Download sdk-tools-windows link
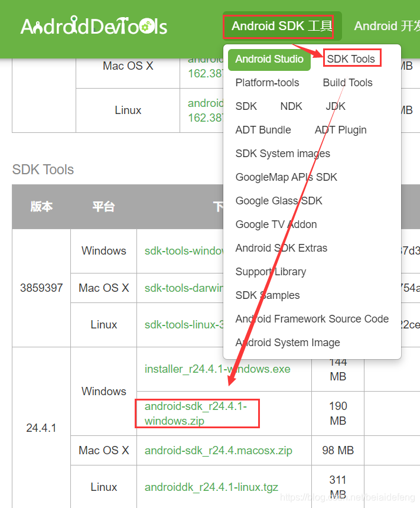Screen dimensions: 420x508 point(184,251)
